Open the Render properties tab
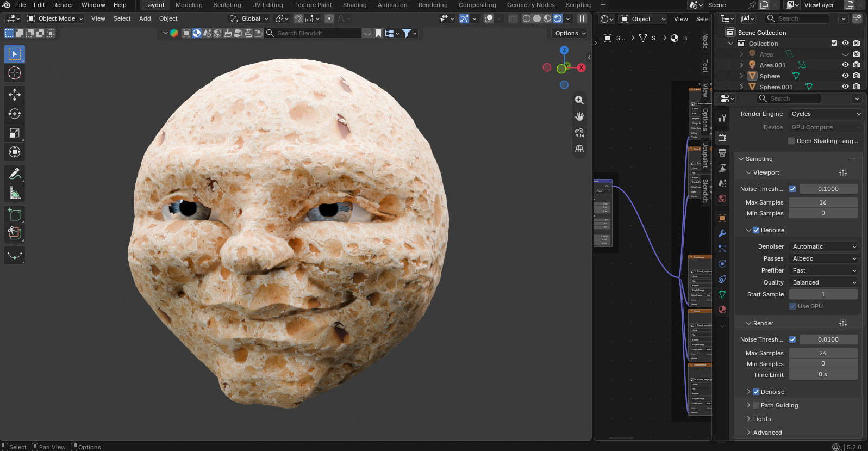 pyautogui.click(x=722, y=138)
